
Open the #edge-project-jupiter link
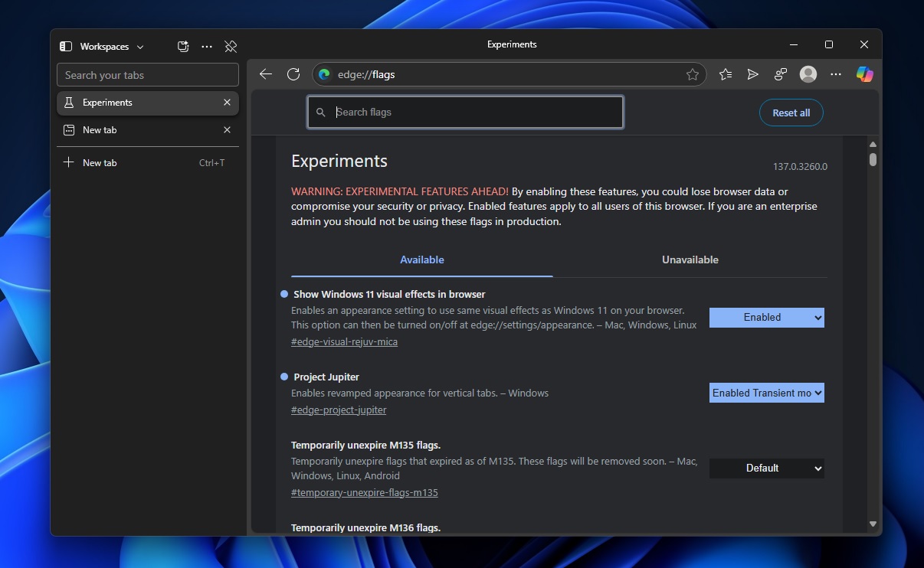pos(338,410)
